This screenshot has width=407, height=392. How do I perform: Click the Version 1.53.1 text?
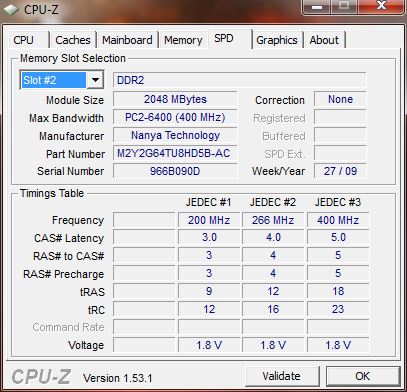tap(118, 378)
